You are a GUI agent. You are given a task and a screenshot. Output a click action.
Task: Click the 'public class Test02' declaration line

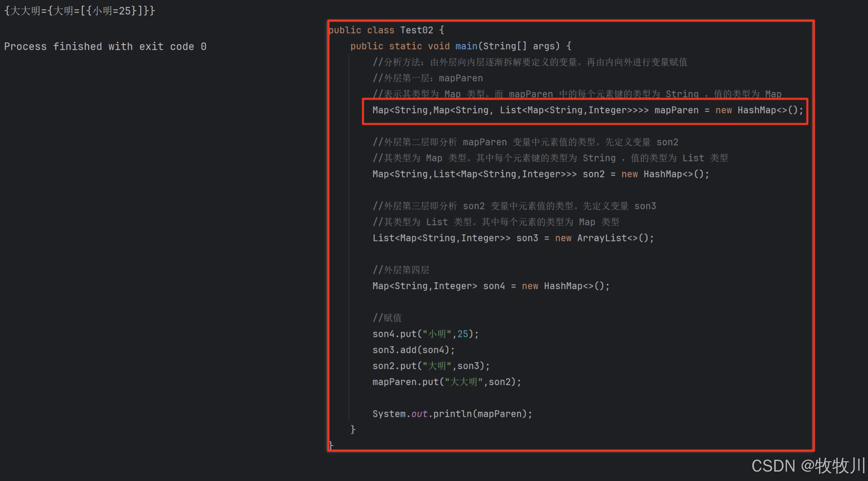coord(386,30)
